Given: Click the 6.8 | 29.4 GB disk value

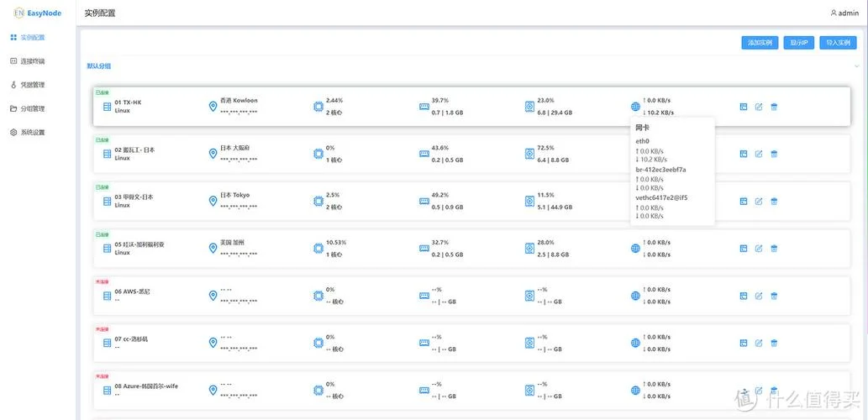Looking at the screenshot, I should click(x=555, y=113).
